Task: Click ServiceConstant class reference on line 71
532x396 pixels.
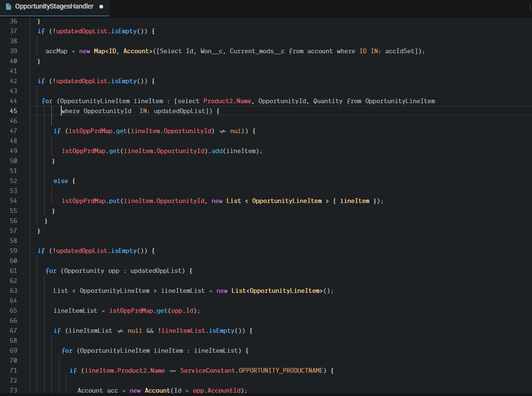Action: click(x=207, y=370)
